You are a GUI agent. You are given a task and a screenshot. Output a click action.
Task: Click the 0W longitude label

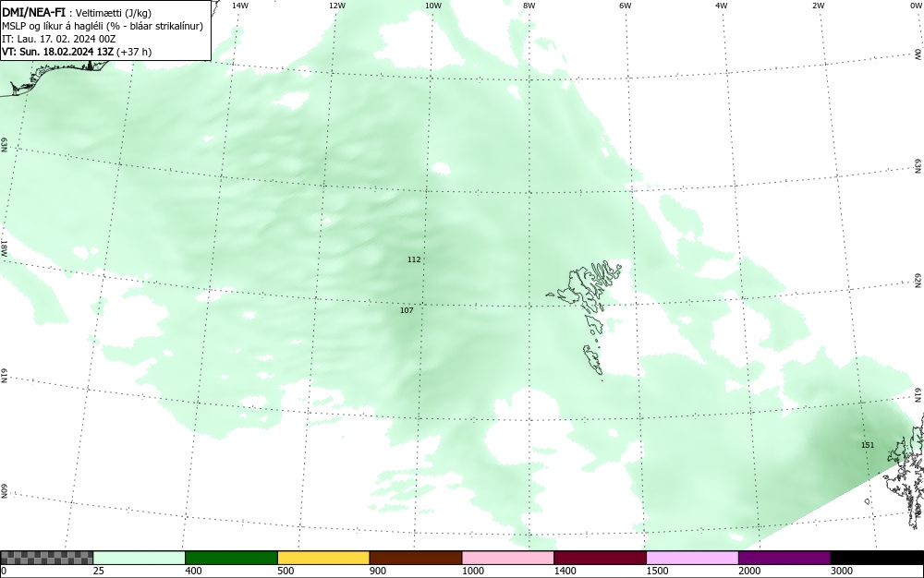915,6
